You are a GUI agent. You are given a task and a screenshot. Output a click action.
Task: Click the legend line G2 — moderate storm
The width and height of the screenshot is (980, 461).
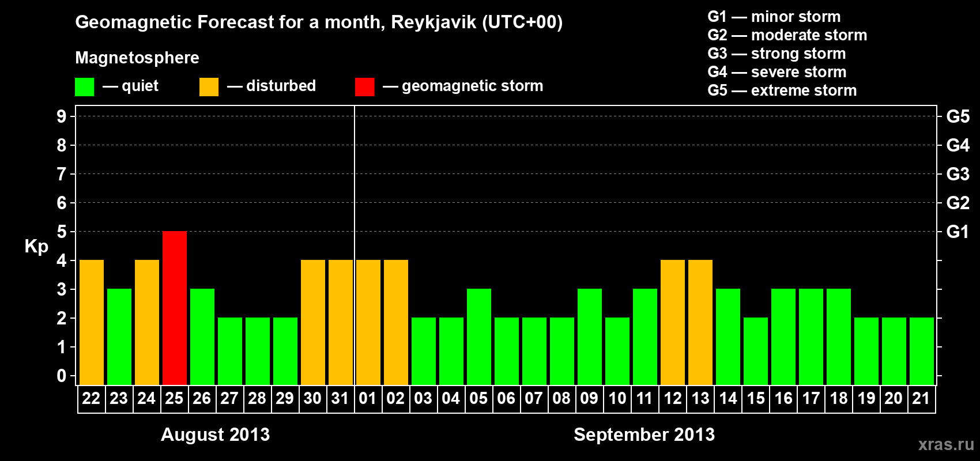click(x=787, y=35)
